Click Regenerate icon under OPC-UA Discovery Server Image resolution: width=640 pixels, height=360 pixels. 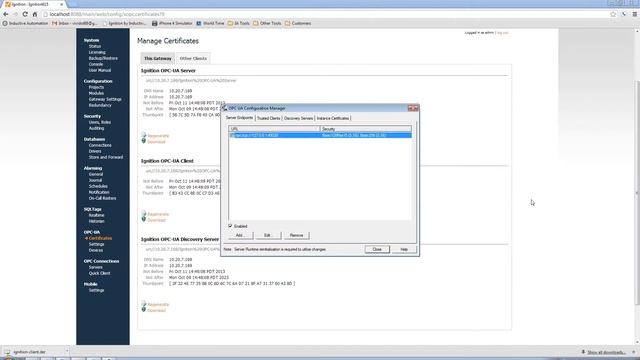pyautogui.click(x=144, y=304)
